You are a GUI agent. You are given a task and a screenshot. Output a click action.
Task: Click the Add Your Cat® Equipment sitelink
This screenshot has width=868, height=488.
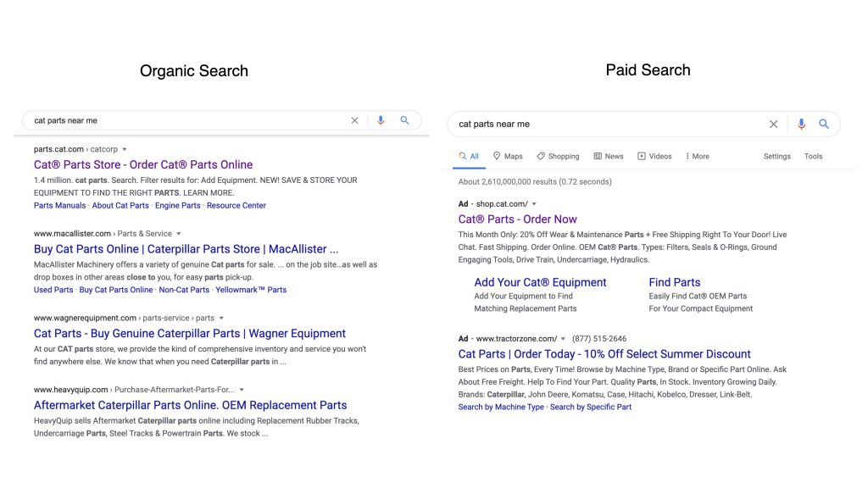pyautogui.click(x=540, y=282)
